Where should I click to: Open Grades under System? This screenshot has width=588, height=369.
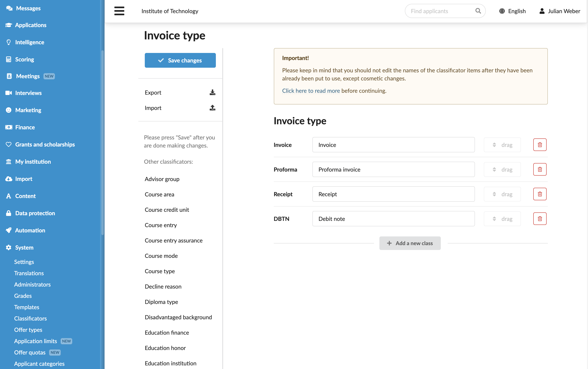(x=23, y=296)
